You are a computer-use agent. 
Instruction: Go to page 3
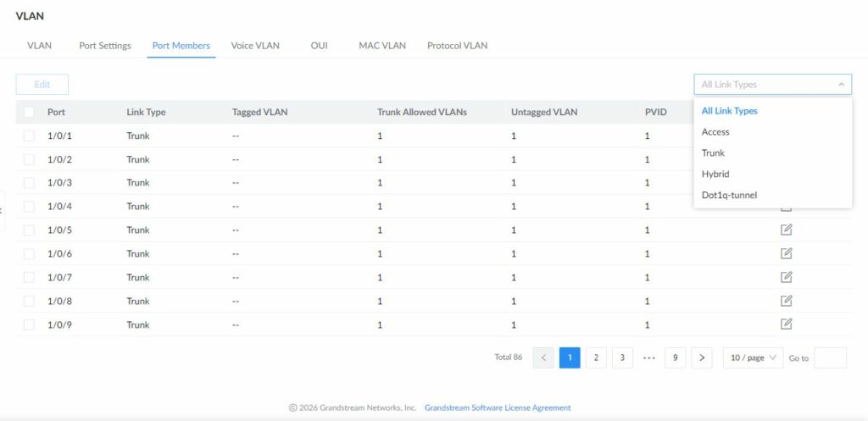[623, 358]
